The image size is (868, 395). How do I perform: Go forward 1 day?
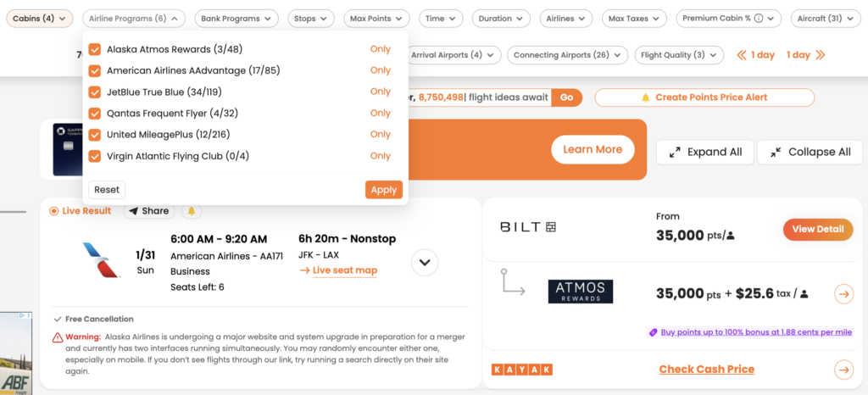pos(805,55)
